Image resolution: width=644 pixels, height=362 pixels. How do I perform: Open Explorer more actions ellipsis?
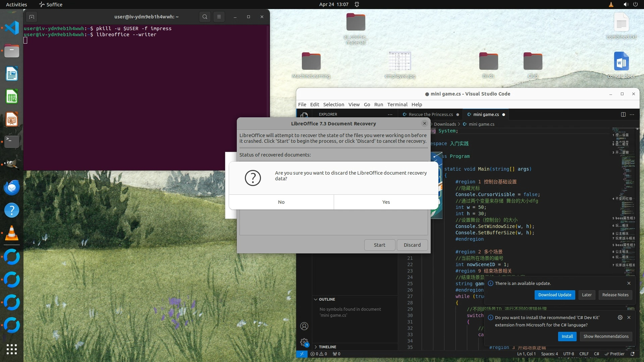click(390, 114)
